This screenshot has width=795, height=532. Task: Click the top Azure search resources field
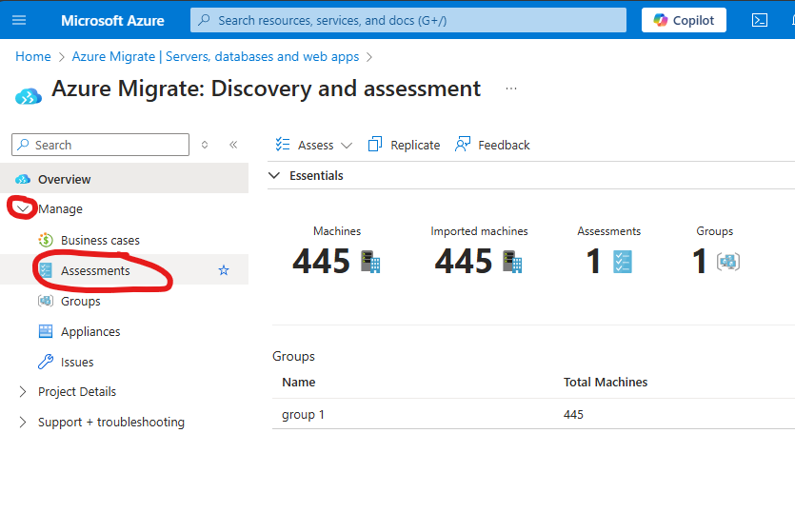tap(409, 20)
